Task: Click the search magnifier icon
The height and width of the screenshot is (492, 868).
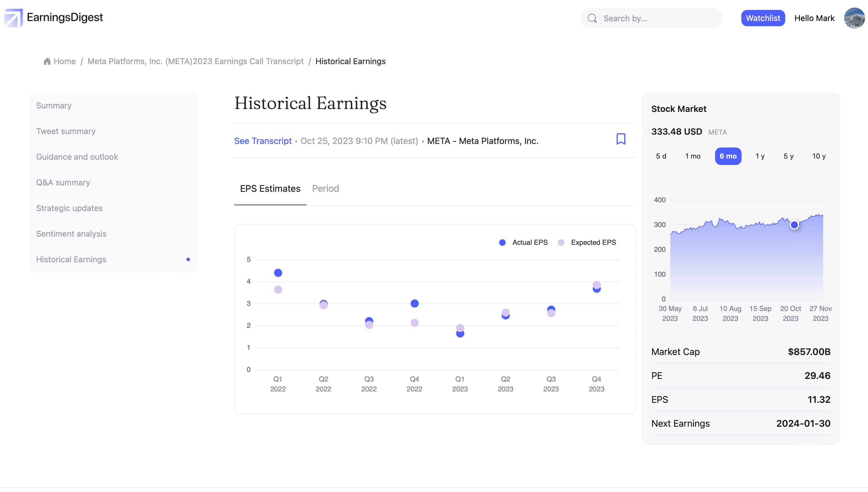Action: [x=592, y=18]
